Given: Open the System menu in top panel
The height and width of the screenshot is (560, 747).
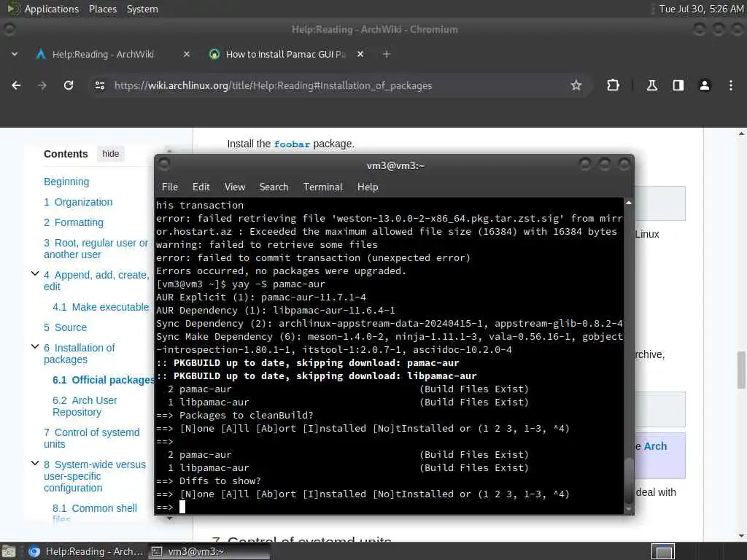Looking at the screenshot, I should (x=142, y=9).
